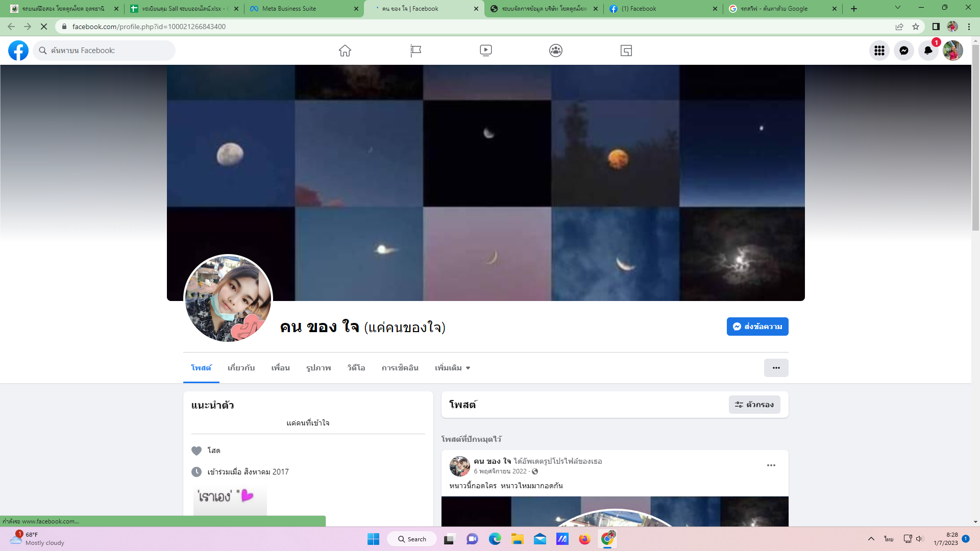Bookmark this page with star icon
The image size is (980, 551).
click(916, 27)
